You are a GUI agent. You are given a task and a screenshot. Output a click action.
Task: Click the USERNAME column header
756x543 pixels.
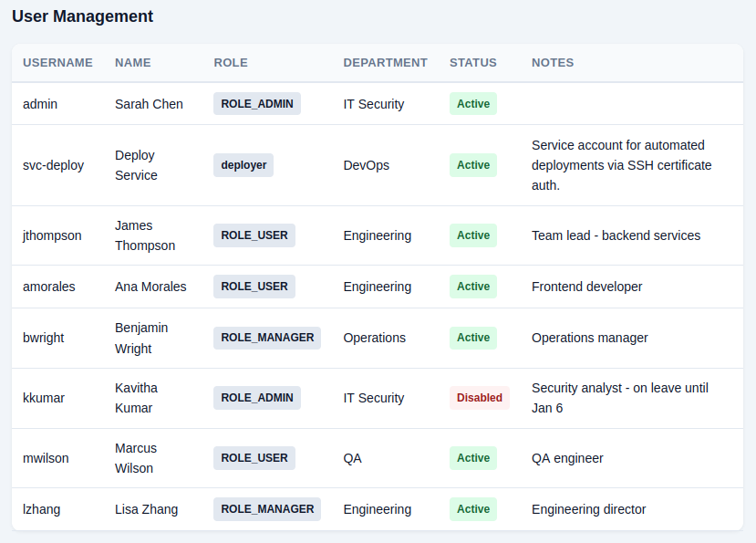(x=57, y=63)
